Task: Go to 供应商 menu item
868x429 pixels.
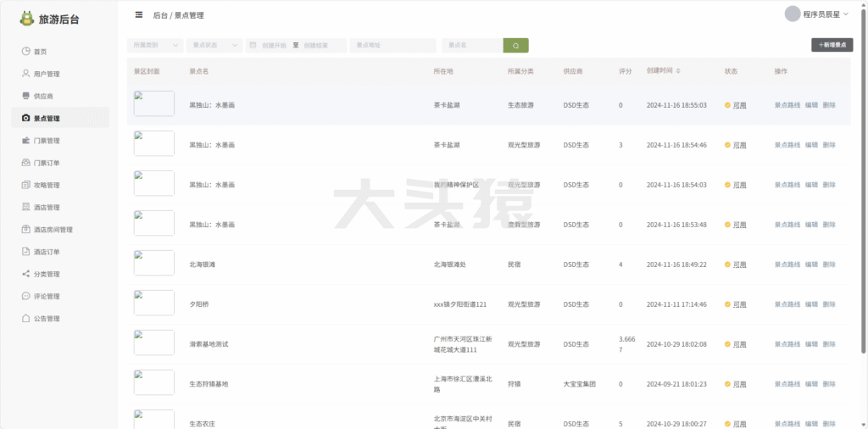Action: click(x=60, y=96)
